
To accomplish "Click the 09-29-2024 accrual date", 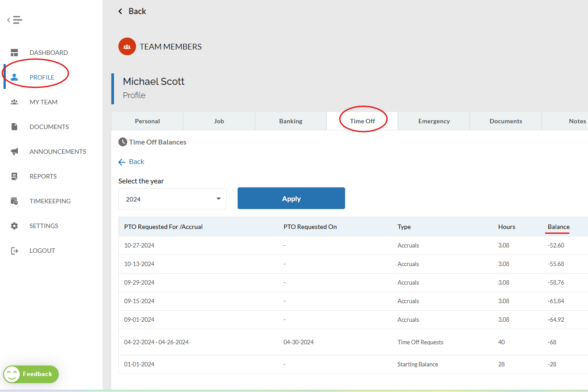I will (x=139, y=282).
